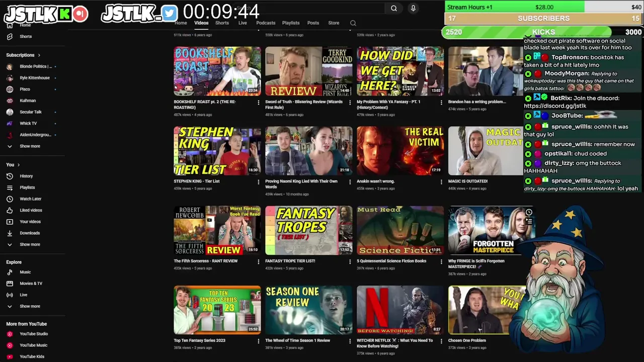This screenshot has height=362, width=644.
Task: Select the Videos channel tab
Action: 201,23
